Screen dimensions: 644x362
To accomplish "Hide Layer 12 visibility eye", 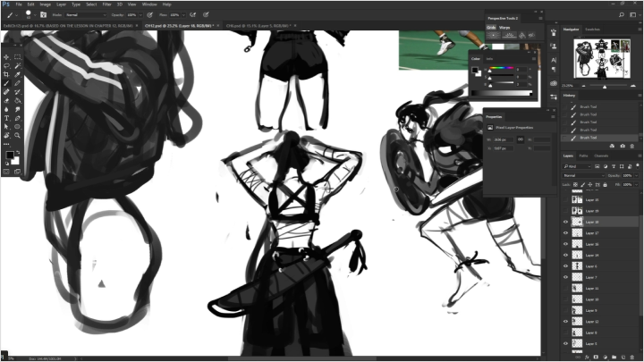I will 565,322.
